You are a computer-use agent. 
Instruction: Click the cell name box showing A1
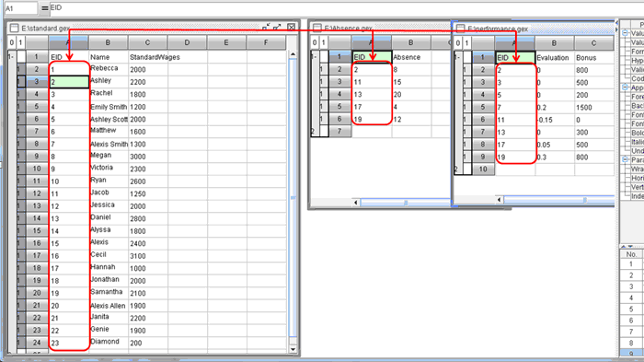pyautogui.click(x=20, y=8)
